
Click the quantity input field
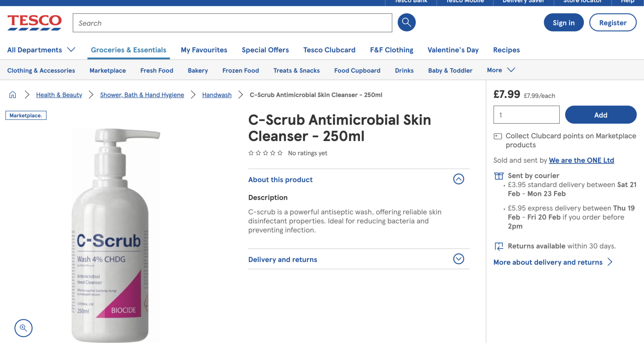pyautogui.click(x=526, y=115)
